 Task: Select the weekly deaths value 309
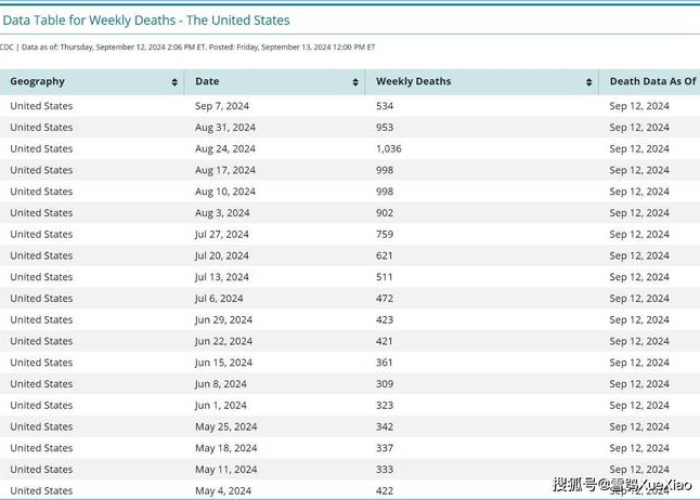pos(384,384)
